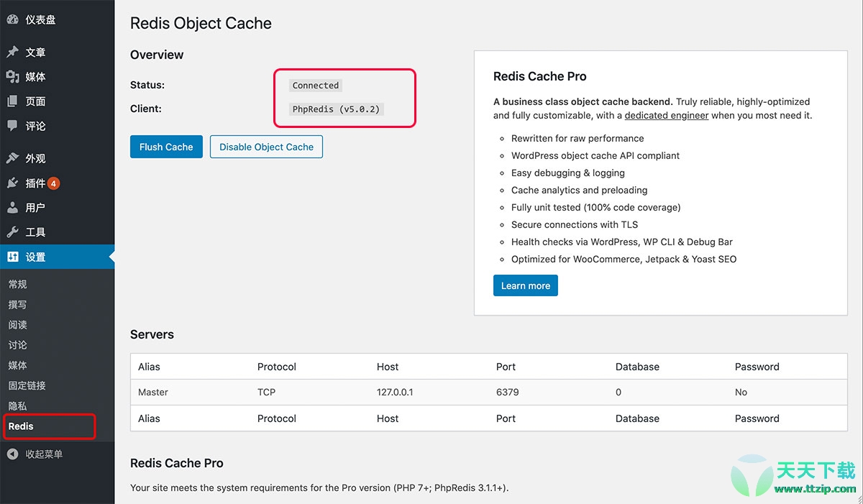Screen dimensions: 863x504
Task: Click the password value No cell
Action: pyautogui.click(x=741, y=393)
